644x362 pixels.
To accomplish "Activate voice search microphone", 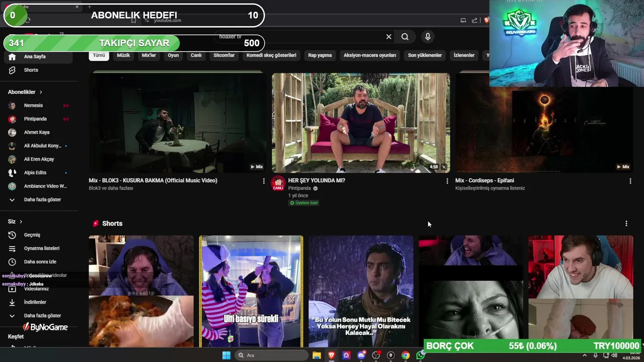I will pos(428,37).
